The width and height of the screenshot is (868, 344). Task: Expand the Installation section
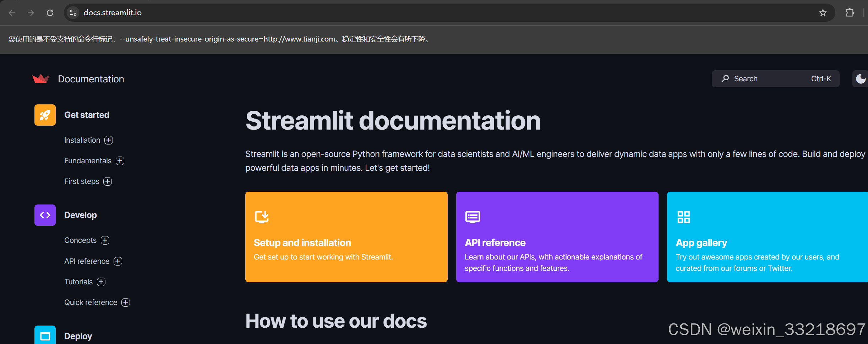tap(109, 140)
